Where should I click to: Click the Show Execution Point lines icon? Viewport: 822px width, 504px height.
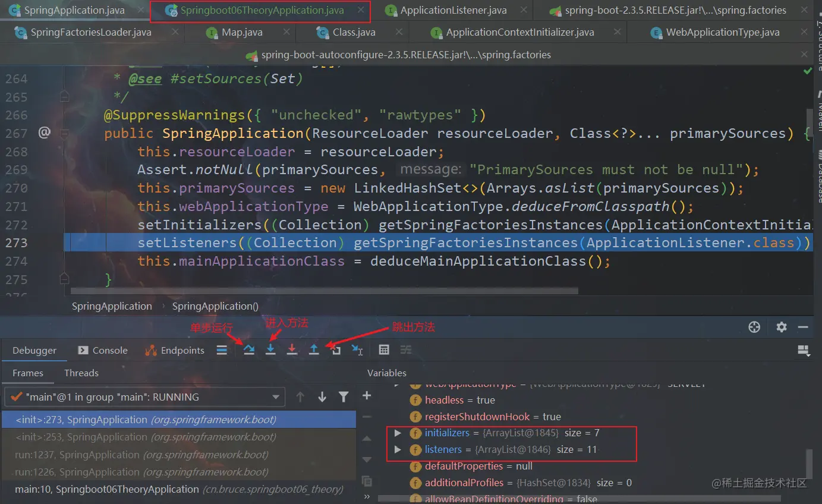click(x=222, y=350)
